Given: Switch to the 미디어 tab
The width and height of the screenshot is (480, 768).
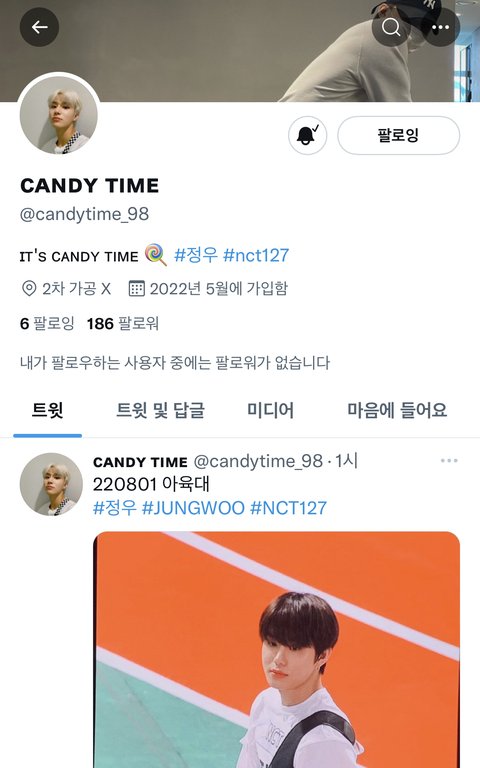Looking at the screenshot, I should pos(270,410).
